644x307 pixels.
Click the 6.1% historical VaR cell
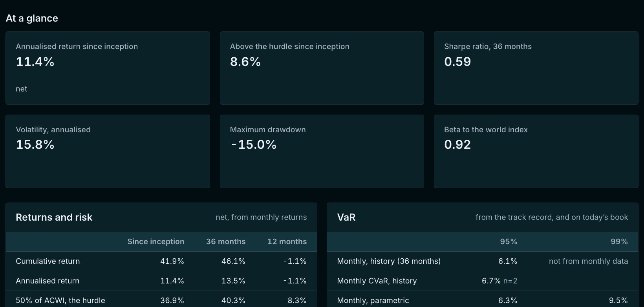pos(508,261)
